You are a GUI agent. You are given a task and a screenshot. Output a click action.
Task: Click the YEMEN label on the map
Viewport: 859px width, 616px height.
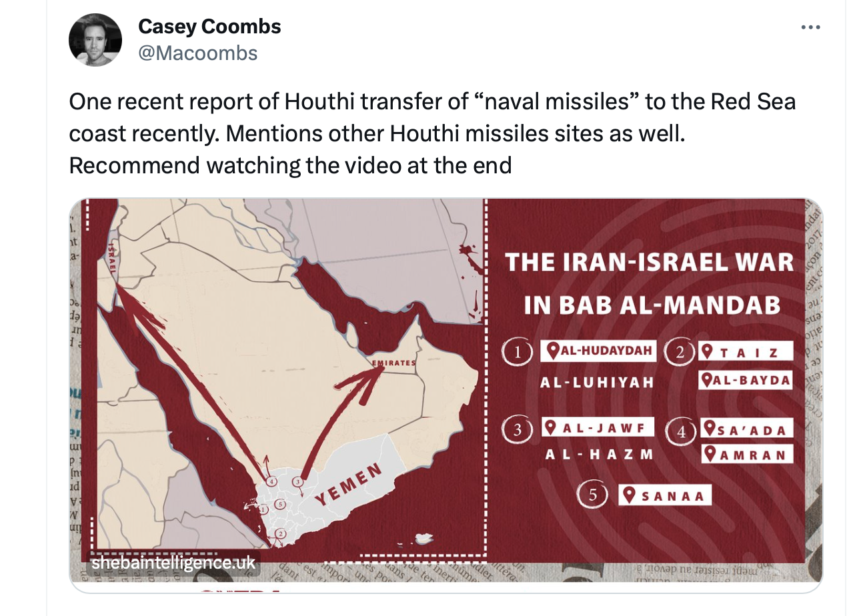point(348,484)
